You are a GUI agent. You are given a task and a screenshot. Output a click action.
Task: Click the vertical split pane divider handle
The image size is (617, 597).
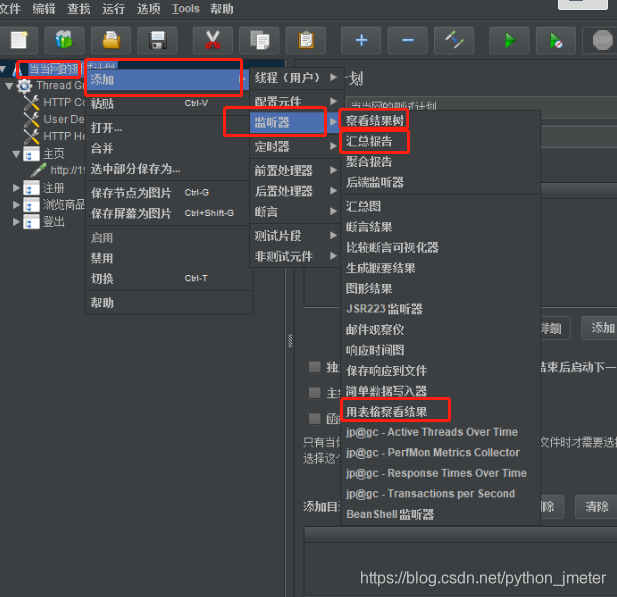(290, 341)
